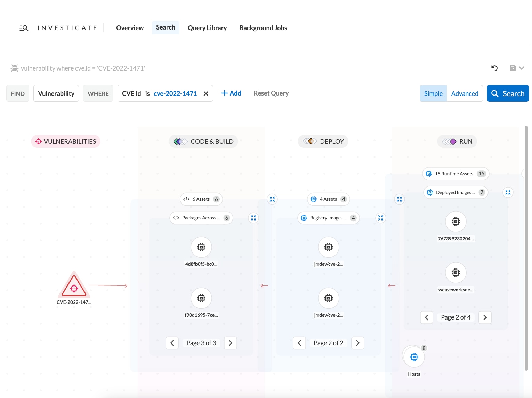
Task: Select the 4d8fb0f5-bc0 package node
Action: point(201,247)
